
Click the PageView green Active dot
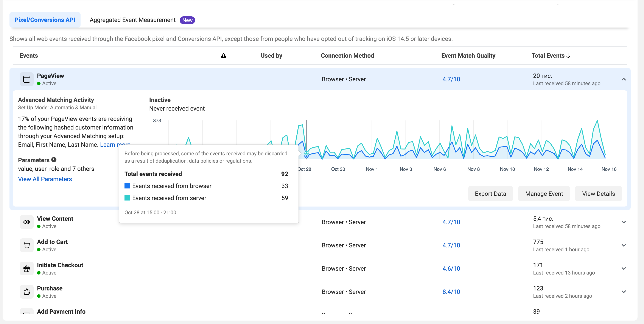point(39,83)
